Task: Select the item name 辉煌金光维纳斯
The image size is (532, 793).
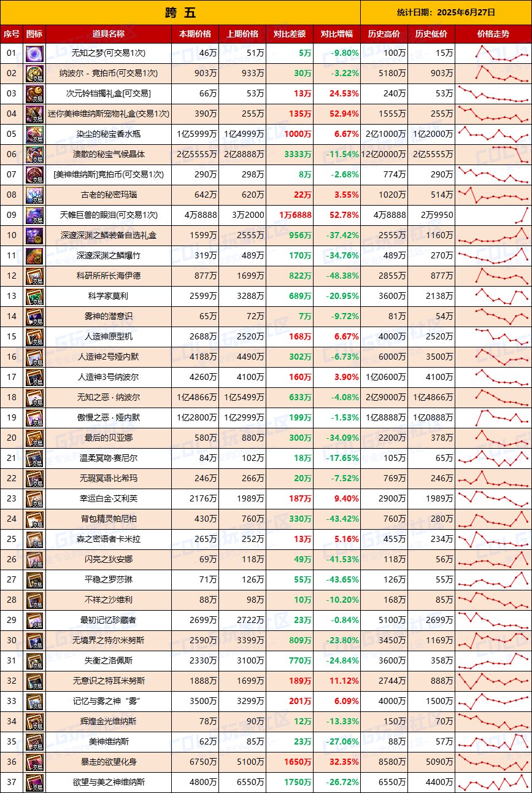Action: tap(107, 722)
